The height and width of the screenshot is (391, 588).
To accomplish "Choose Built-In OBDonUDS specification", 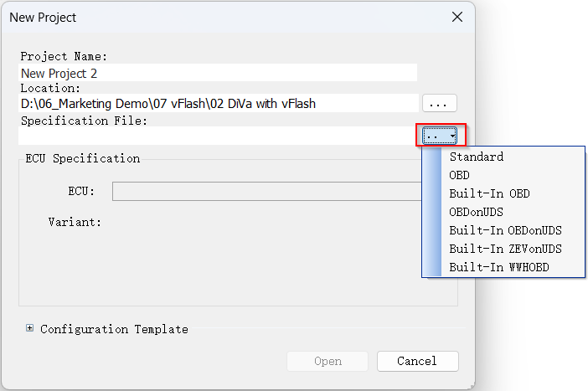I will click(505, 230).
